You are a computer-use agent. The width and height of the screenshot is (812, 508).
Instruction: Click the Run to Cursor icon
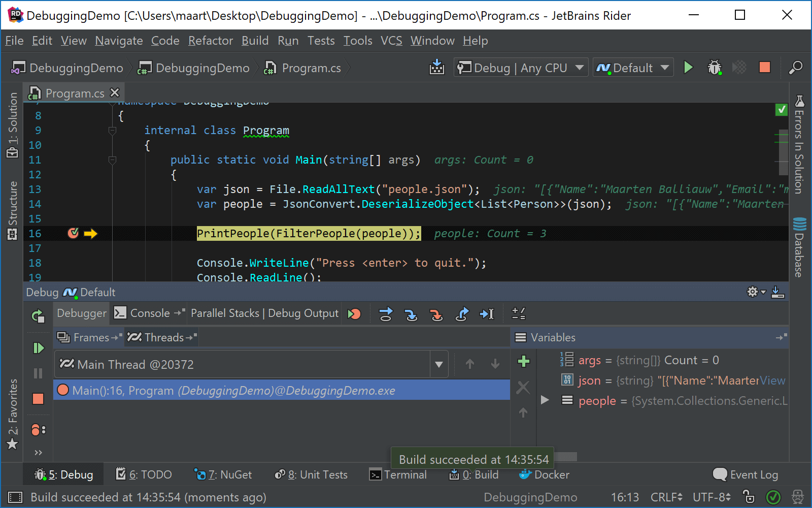coord(487,314)
